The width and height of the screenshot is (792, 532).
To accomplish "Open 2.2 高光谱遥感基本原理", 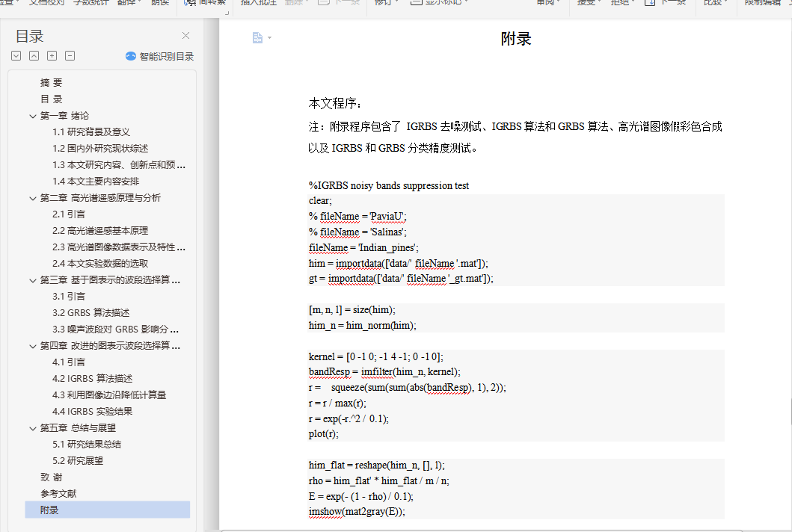I will coord(100,231).
